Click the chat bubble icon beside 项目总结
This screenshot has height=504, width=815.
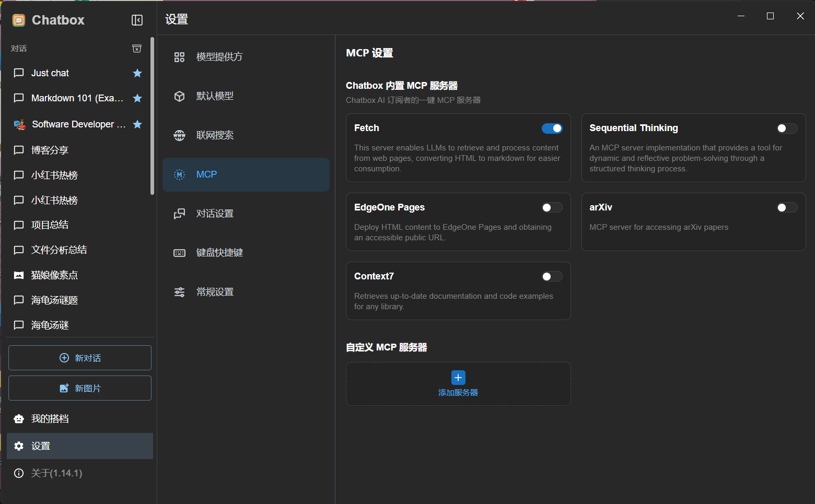(x=19, y=225)
